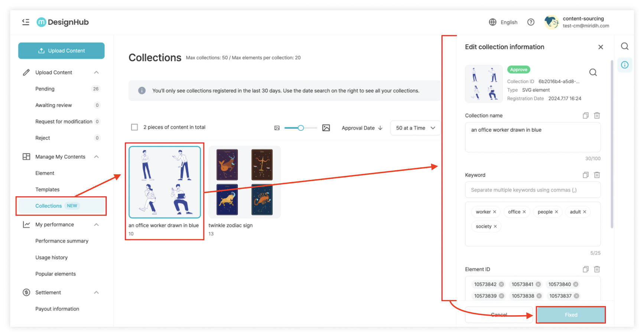The image size is (644, 336).
Task: Click the sidebar collapse menu icon
Action: [26, 22]
